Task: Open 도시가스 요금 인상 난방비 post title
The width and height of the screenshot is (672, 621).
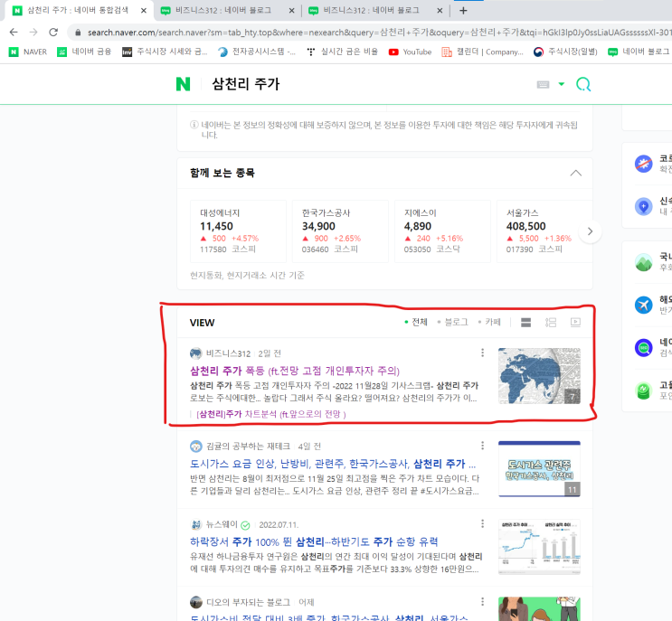Action: 333,464
